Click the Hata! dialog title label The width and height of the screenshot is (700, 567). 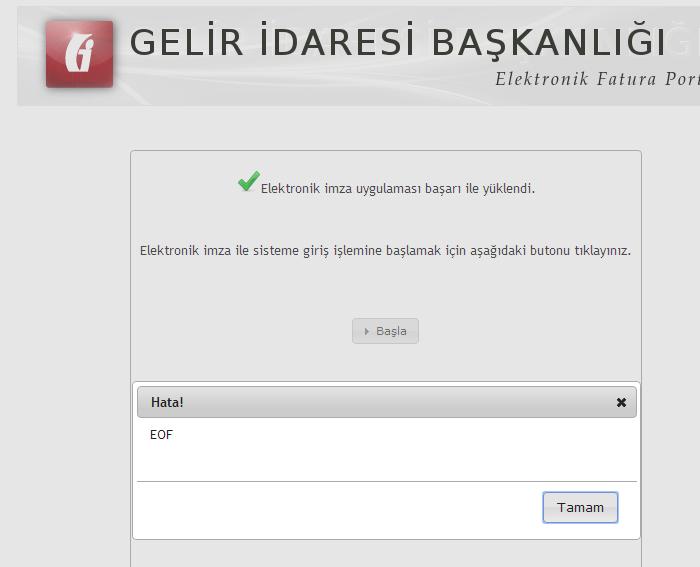[x=167, y=402]
